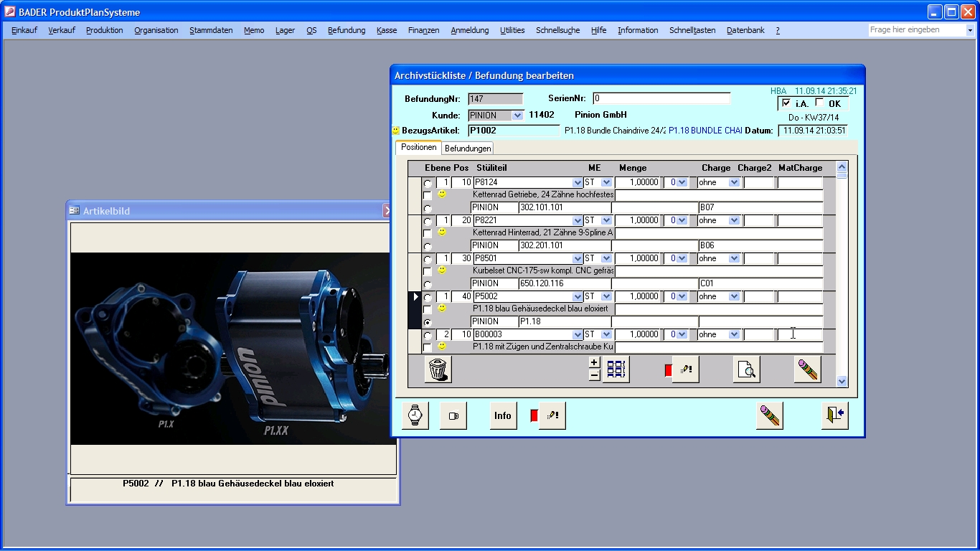
Task: Click the 'Pinion GmbH' customer name
Action: tap(601, 115)
